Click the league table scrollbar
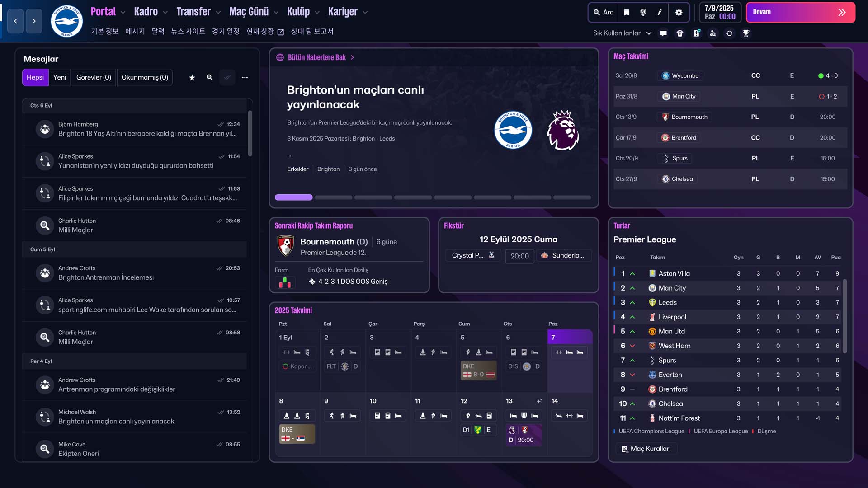 tap(844, 316)
